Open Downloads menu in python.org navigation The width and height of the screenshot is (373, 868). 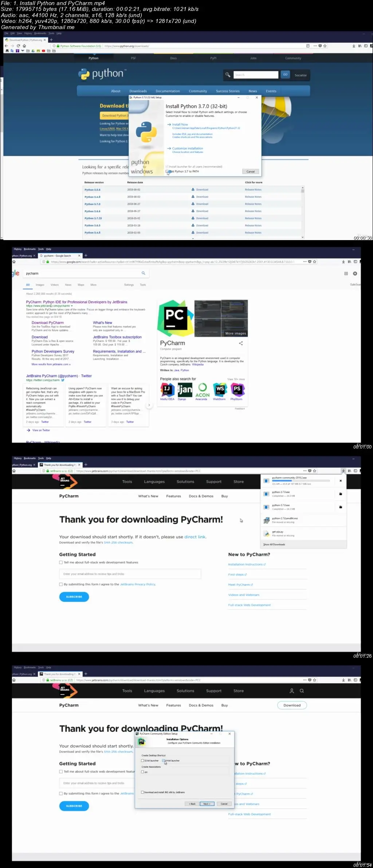138,91
